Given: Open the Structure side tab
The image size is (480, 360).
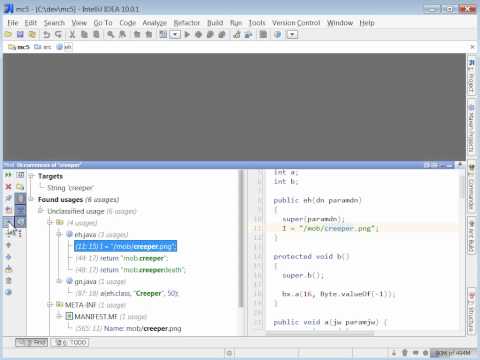Looking at the screenshot, I should click(x=471, y=312).
